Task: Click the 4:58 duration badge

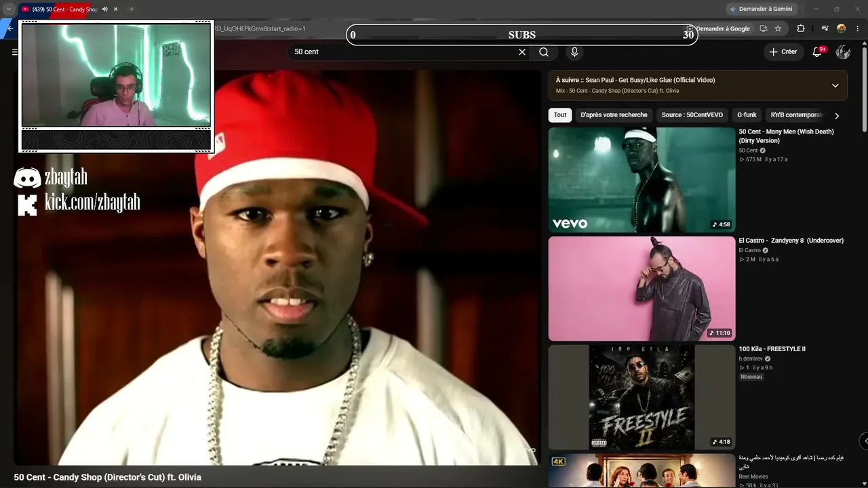Action: 721,224
